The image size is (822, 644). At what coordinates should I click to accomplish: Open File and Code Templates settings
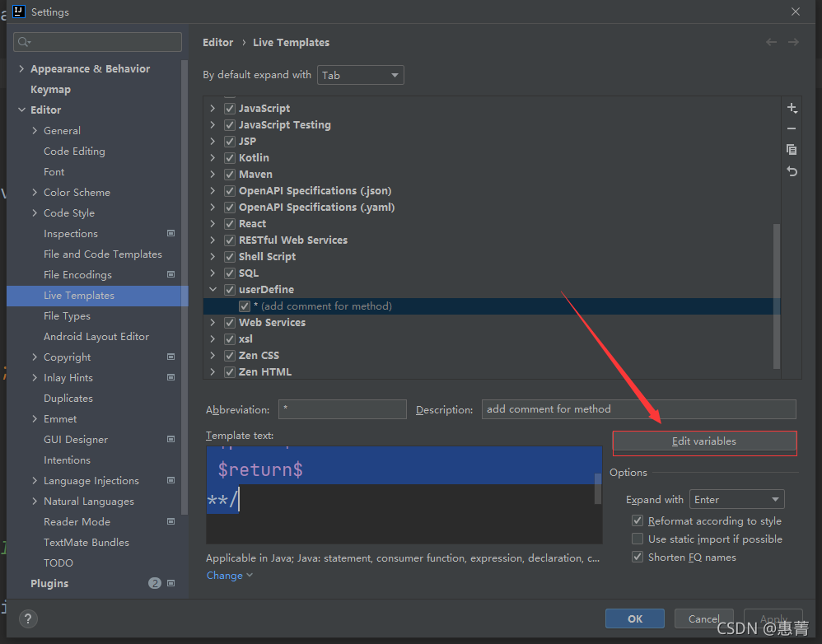[x=103, y=254]
